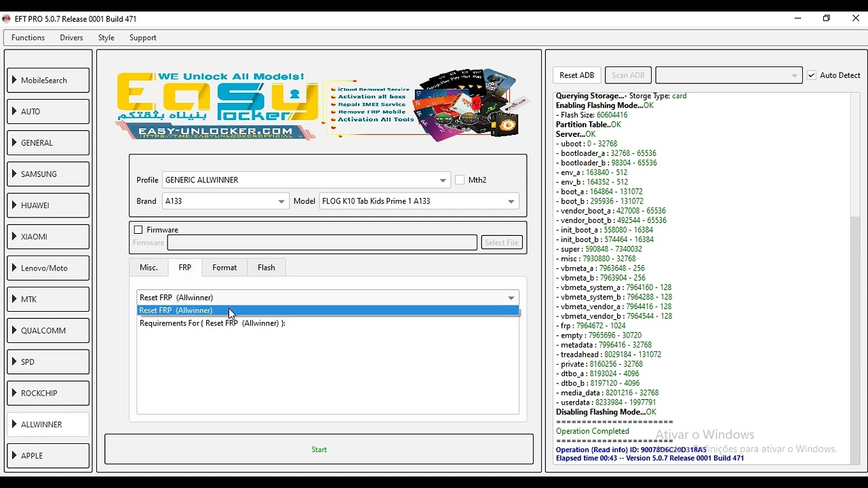Toggle the Mth2 checkbox
Image resolution: width=868 pixels, height=488 pixels.
click(460, 180)
